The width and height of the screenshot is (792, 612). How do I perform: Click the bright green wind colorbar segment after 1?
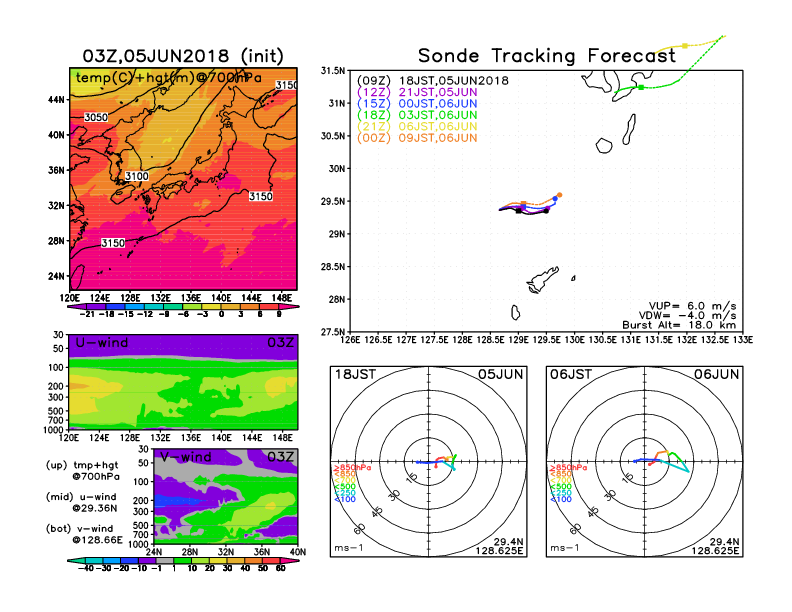(182, 560)
